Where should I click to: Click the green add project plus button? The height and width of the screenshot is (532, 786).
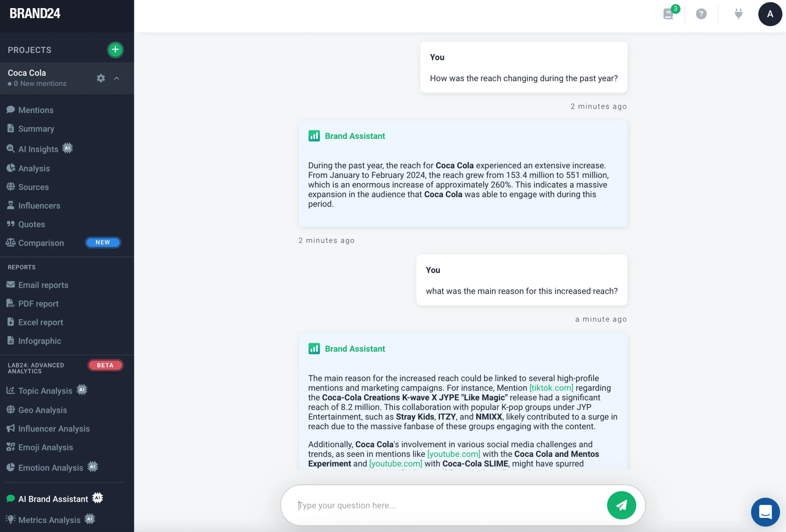[x=115, y=50]
